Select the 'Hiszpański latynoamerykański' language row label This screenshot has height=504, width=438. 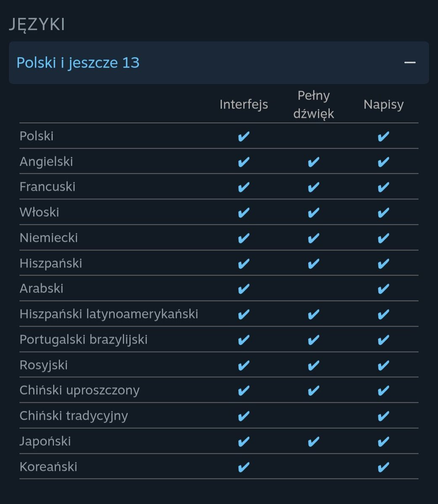click(109, 314)
